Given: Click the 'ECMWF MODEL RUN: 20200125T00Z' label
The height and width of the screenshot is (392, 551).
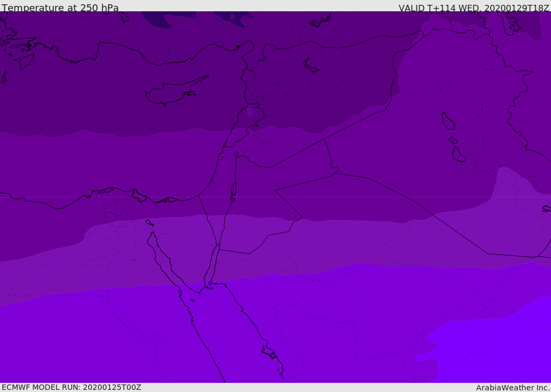Looking at the screenshot, I should (x=72, y=388).
